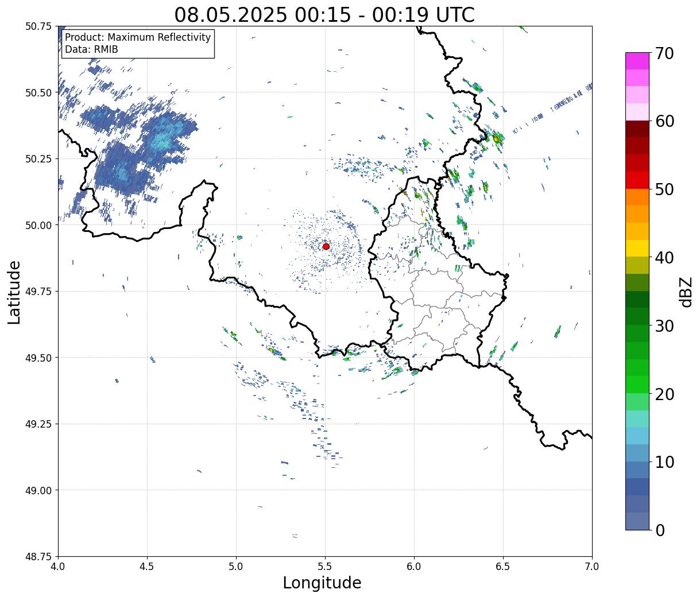Click latitude tick label 48.75
This screenshot has width=700, height=597.
point(38,556)
